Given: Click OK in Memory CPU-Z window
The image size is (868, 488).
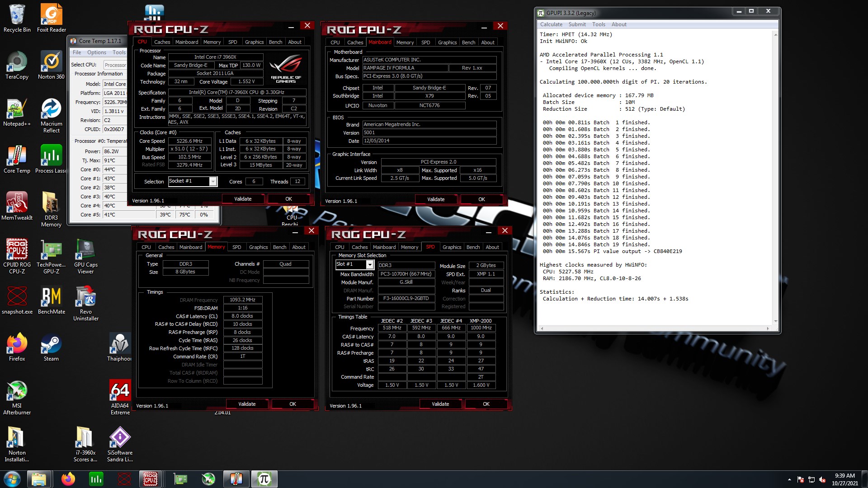Looking at the screenshot, I should [293, 404].
